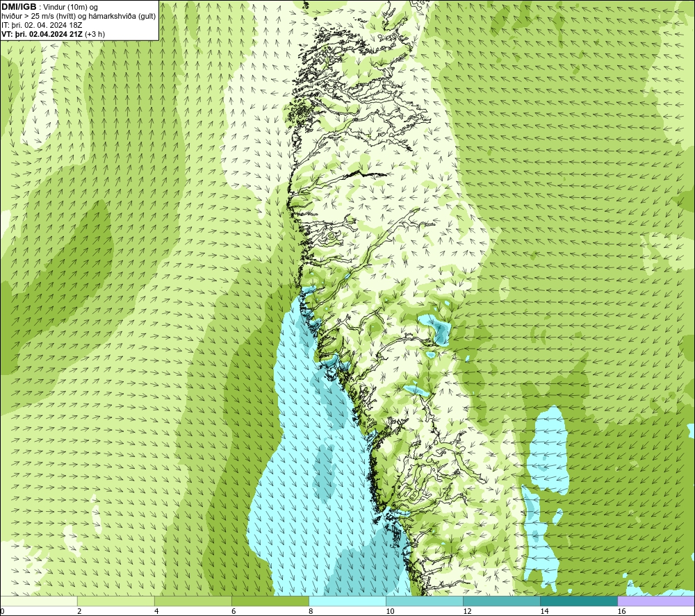Click the '4' tick label on the color scale
The image size is (695, 616).
[156, 611]
